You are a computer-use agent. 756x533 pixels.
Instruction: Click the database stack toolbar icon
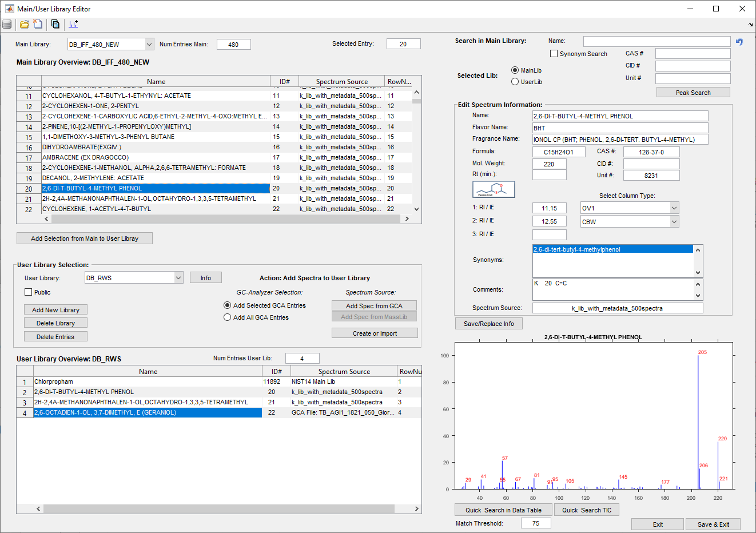[x=7, y=24]
